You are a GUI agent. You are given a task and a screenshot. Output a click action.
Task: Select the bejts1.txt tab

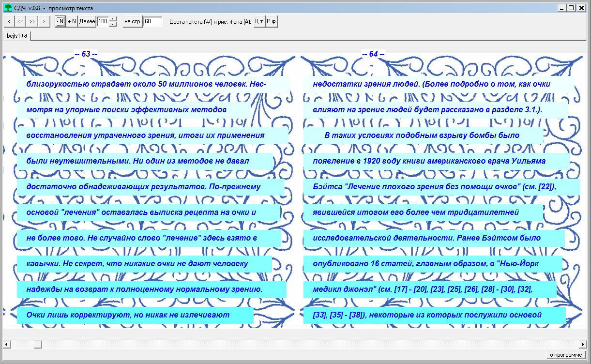17,36
